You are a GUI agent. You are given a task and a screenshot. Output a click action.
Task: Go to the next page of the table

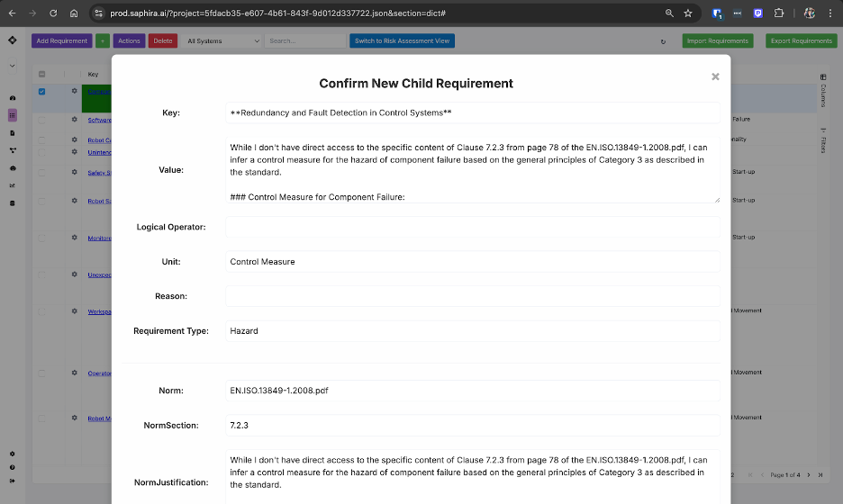[x=809, y=475]
